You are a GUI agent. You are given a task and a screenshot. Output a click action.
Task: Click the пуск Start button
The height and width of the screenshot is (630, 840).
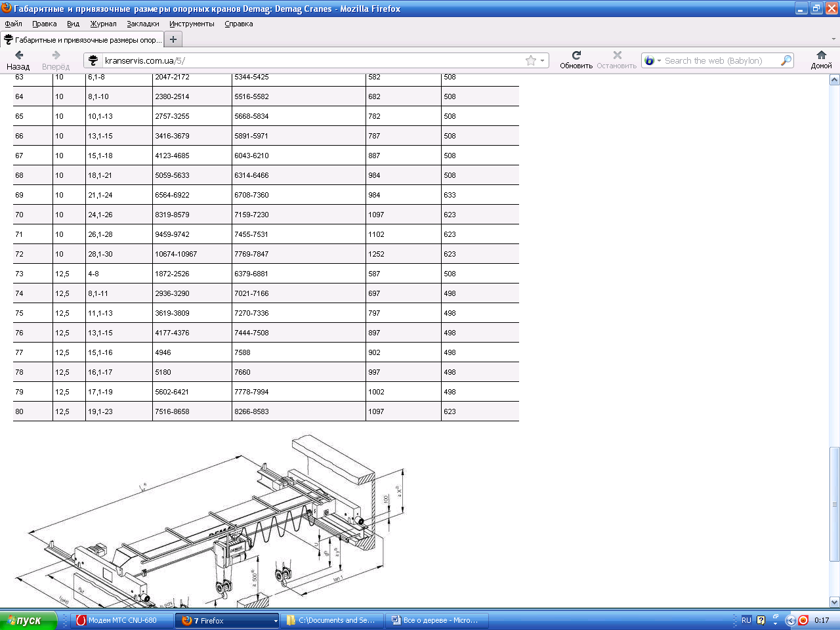tap(29, 620)
